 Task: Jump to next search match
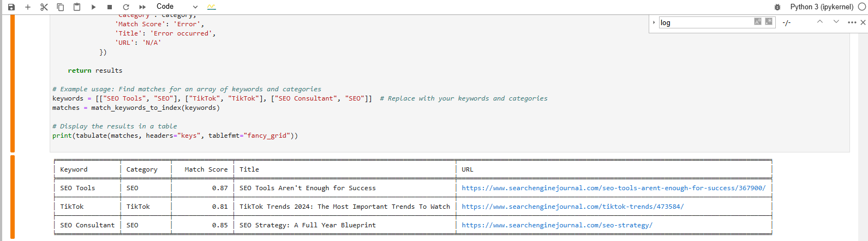tap(836, 22)
